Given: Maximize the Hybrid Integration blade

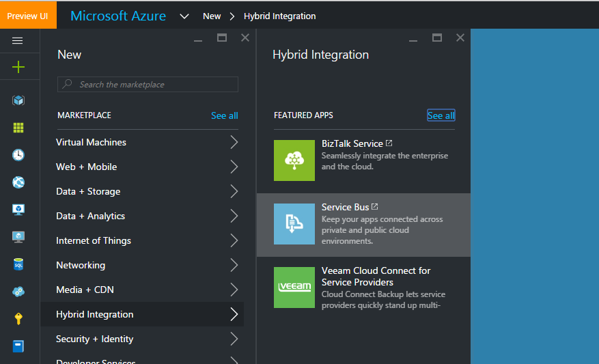Looking at the screenshot, I should coord(436,38).
